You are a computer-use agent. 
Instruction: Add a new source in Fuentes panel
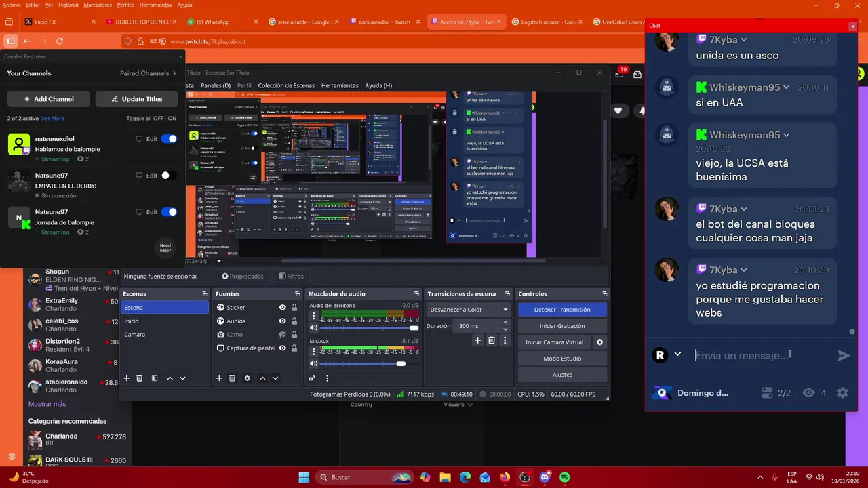(219, 378)
